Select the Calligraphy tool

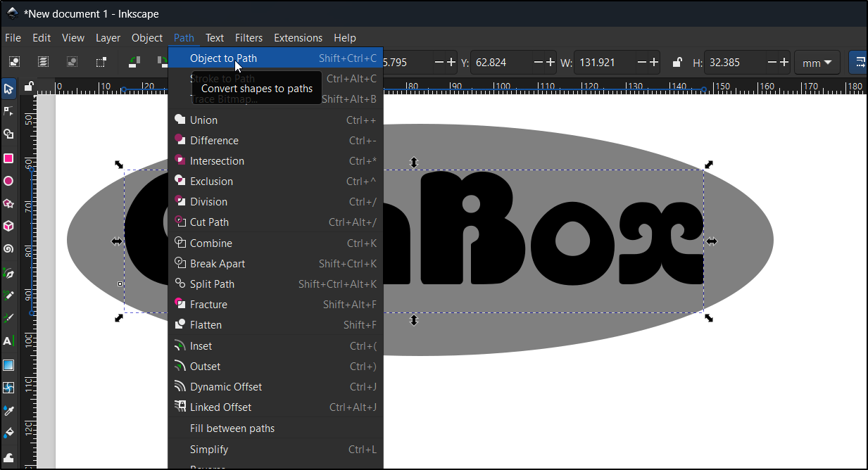[8, 318]
